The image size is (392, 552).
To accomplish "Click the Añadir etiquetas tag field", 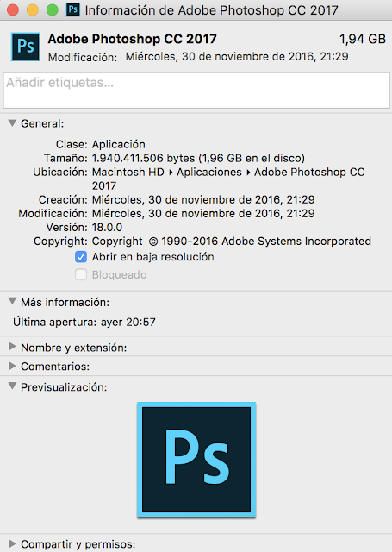I will tap(196, 91).
